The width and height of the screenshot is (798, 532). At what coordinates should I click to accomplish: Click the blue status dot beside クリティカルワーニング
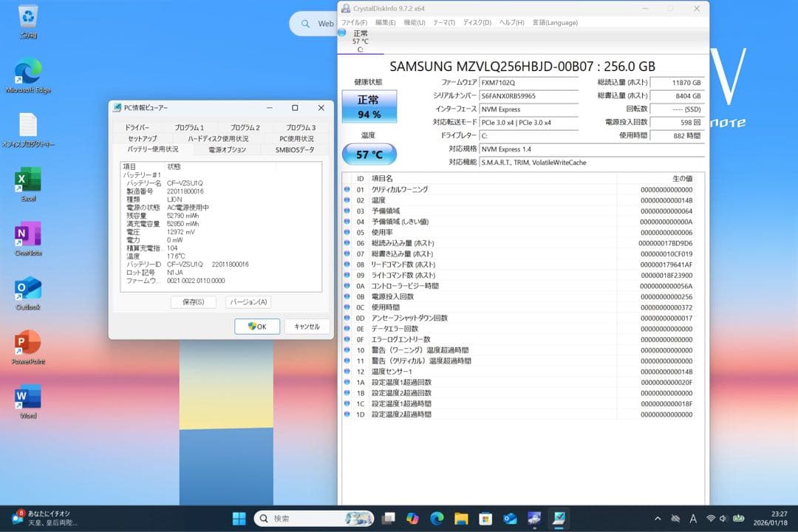[347, 189]
